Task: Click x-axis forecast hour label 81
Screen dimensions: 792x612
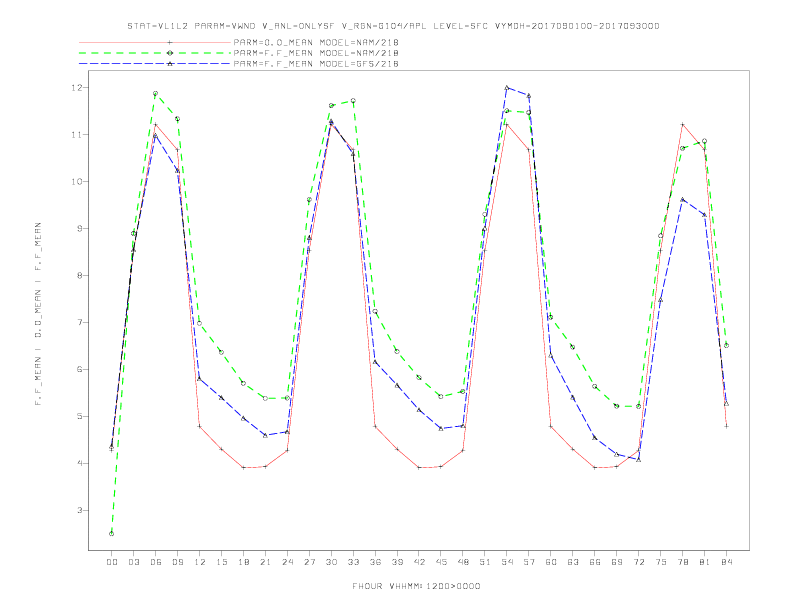Action: [705, 562]
